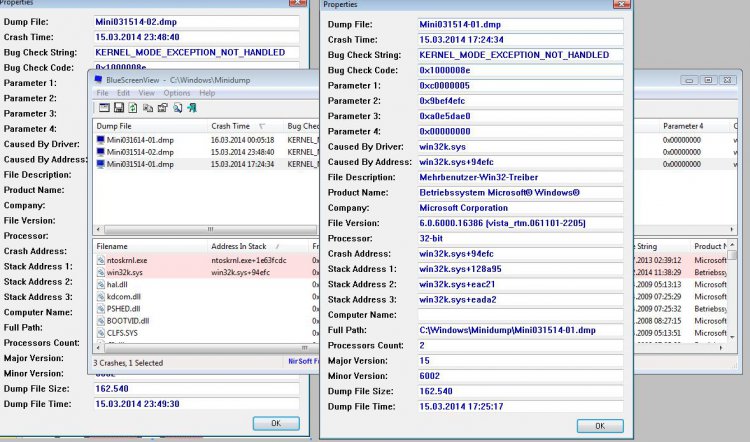This screenshot has width=750, height=442.
Task: Click OK in the left Properties dialog
Action: (x=276, y=423)
